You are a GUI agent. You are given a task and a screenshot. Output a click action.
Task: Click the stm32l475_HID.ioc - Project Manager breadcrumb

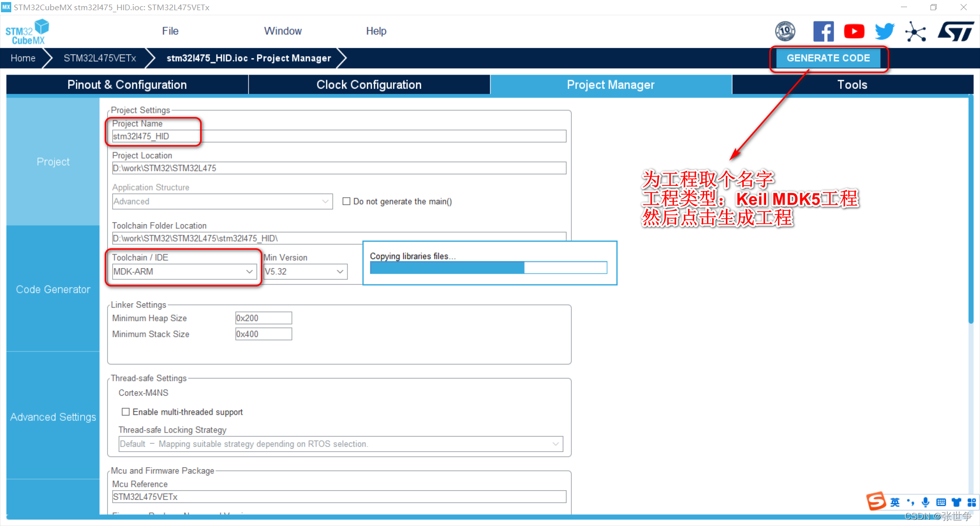[x=249, y=58]
